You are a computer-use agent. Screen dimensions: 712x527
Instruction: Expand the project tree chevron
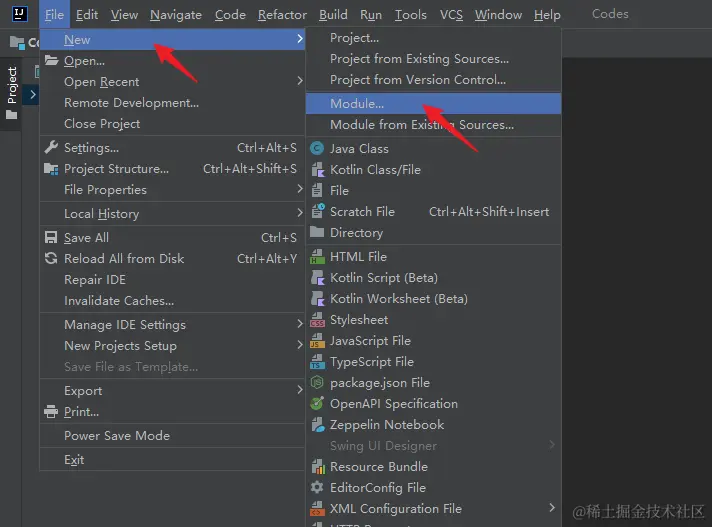pos(33,95)
